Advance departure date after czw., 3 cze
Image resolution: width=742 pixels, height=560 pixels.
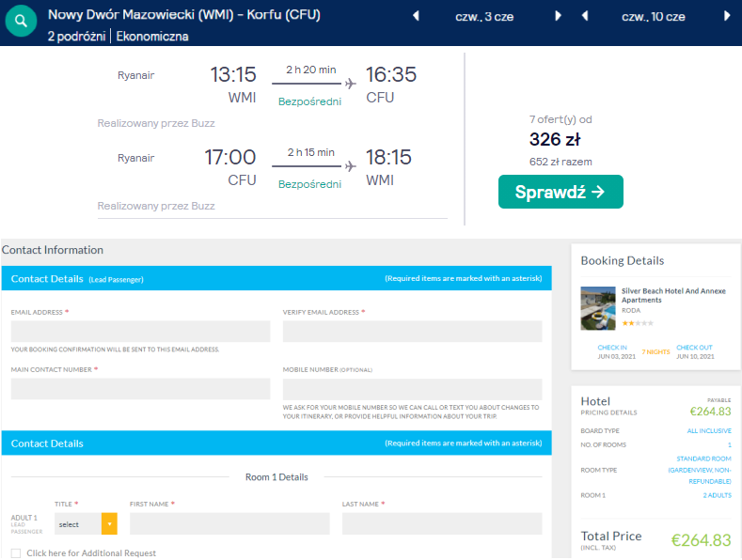(558, 16)
